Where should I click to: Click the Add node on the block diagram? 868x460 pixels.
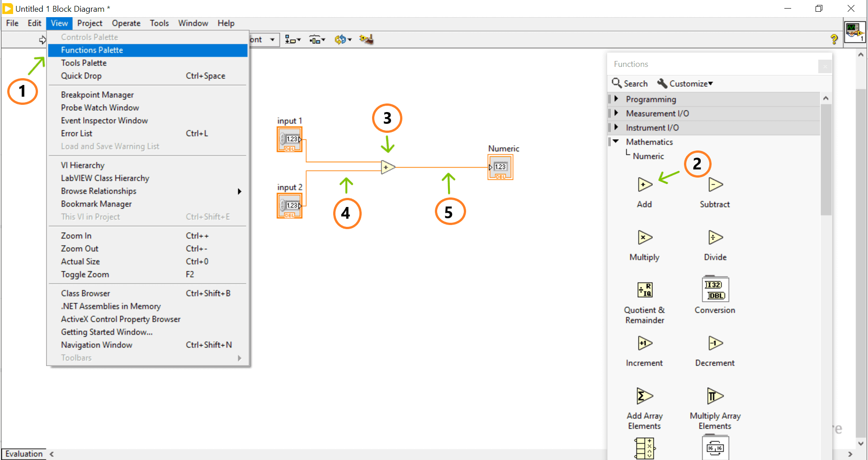(x=387, y=167)
